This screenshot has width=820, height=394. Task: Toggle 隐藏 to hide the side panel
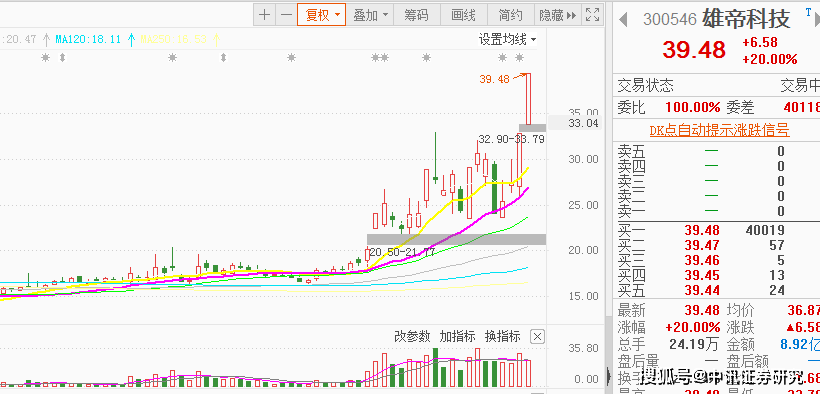pyautogui.click(x=551, y=15)
